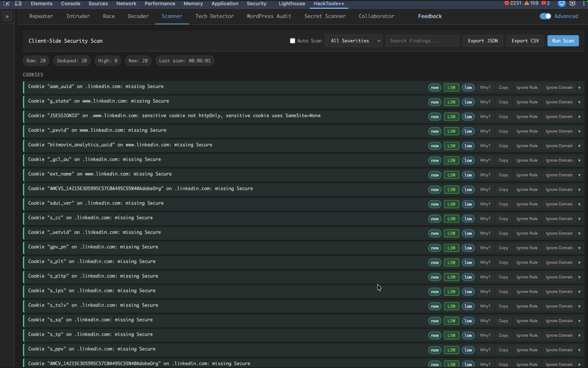588x368 pixels.
Task: Click Ignore Rule on the JSESSIONID row
Action: (x=527, y=117)
